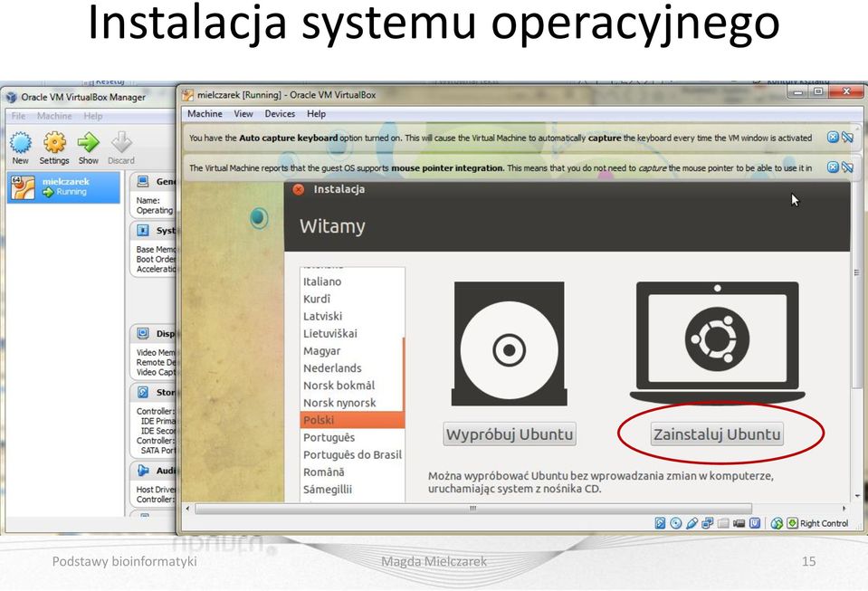Select Italiano in the language list

352,281
